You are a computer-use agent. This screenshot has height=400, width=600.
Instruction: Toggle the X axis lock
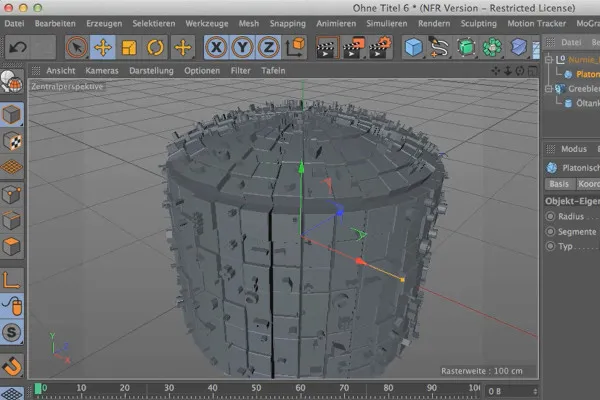pos(215,47)
